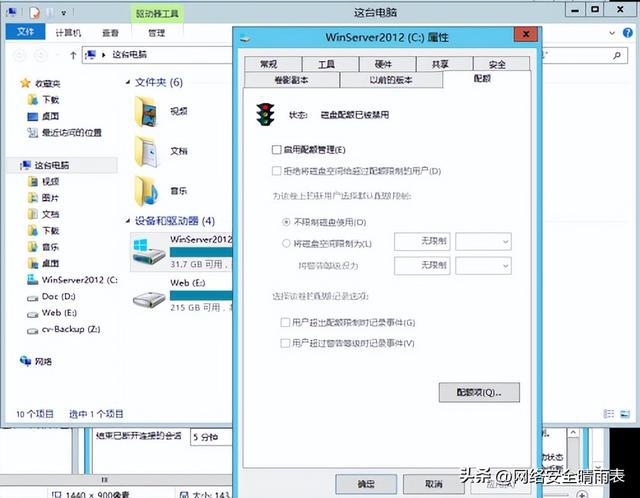The height and width of the screenshot is (498, 640).
Task: Click the 将磁盘空间限制为 value input field
Action: [422, 241]
